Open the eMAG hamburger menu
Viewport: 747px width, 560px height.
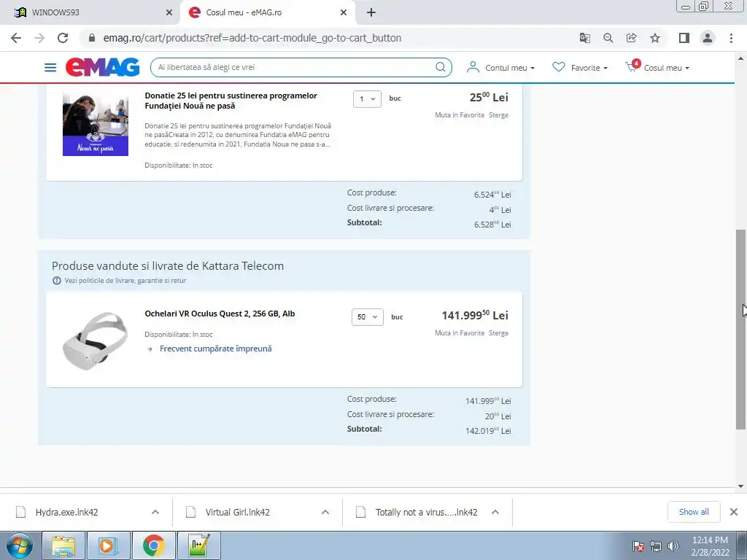click(50, 68)
